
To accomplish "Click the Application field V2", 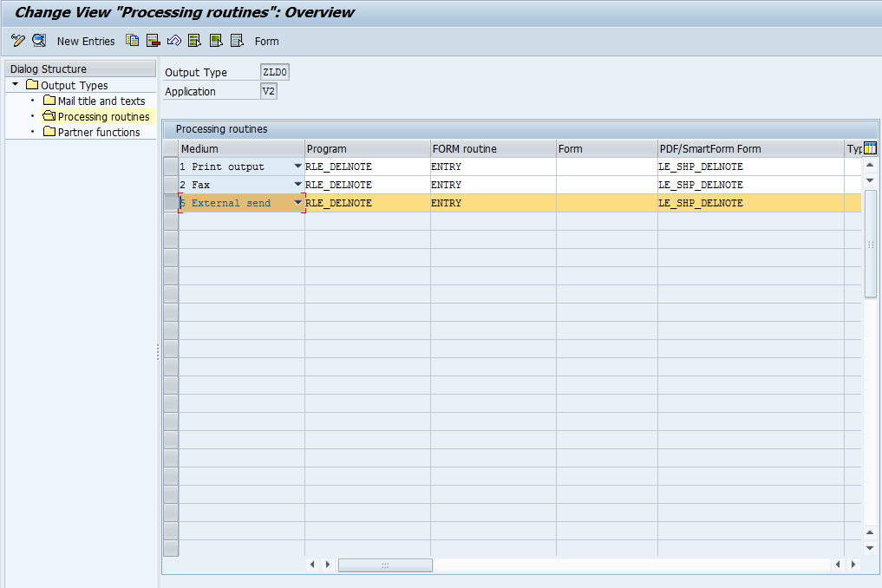I will [x=269, y=91].
